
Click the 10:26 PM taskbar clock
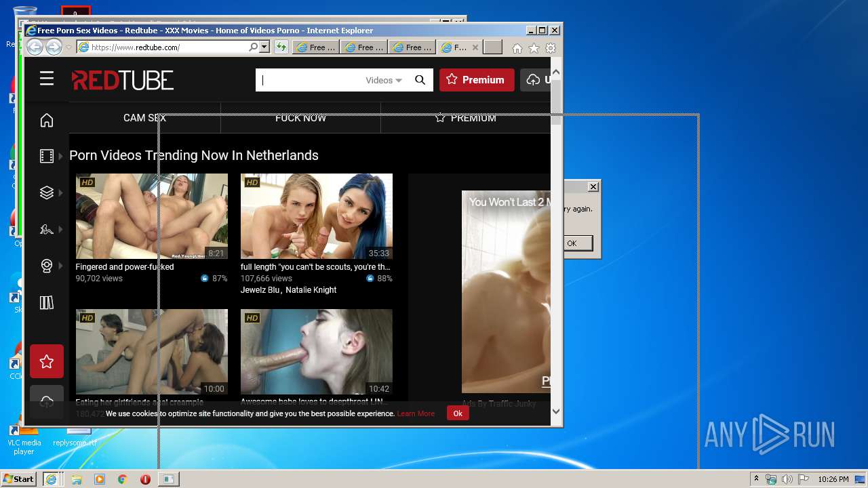[833, 479]
